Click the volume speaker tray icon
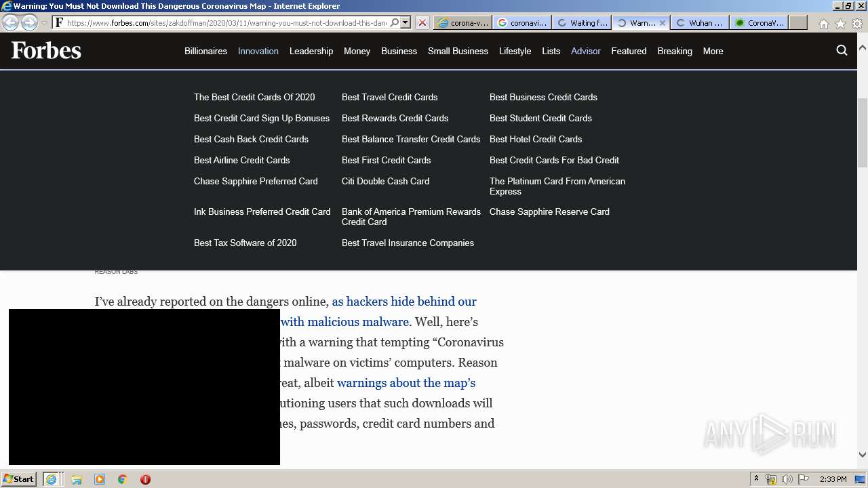Image resolution: width=868 pixels, height=488 pixels. [787, 479]
